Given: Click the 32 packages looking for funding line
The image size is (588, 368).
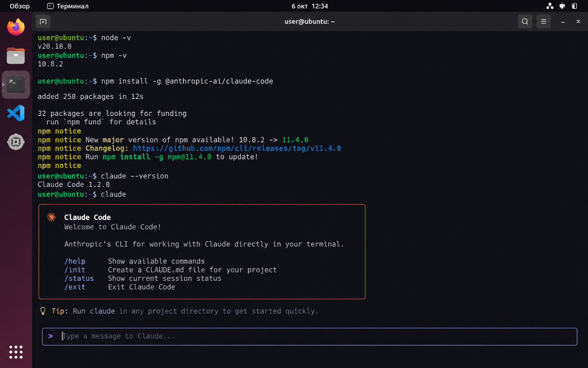Looking at the screenshot, I should click(x=112, y=114).
